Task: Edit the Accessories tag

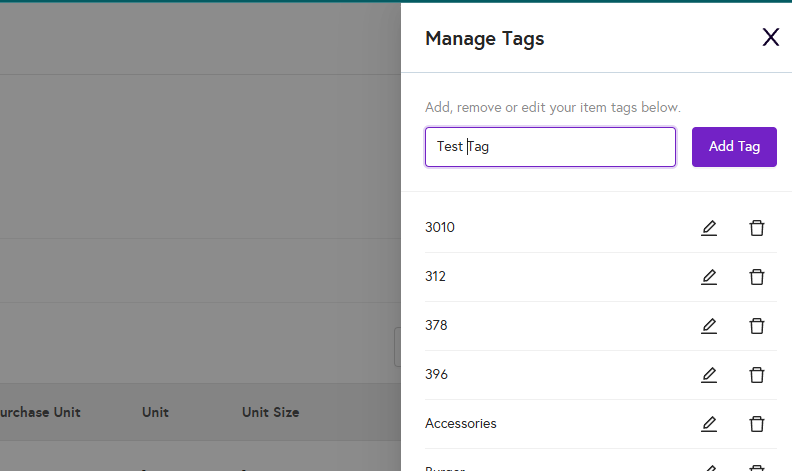Action: click(x=709, y=424)
